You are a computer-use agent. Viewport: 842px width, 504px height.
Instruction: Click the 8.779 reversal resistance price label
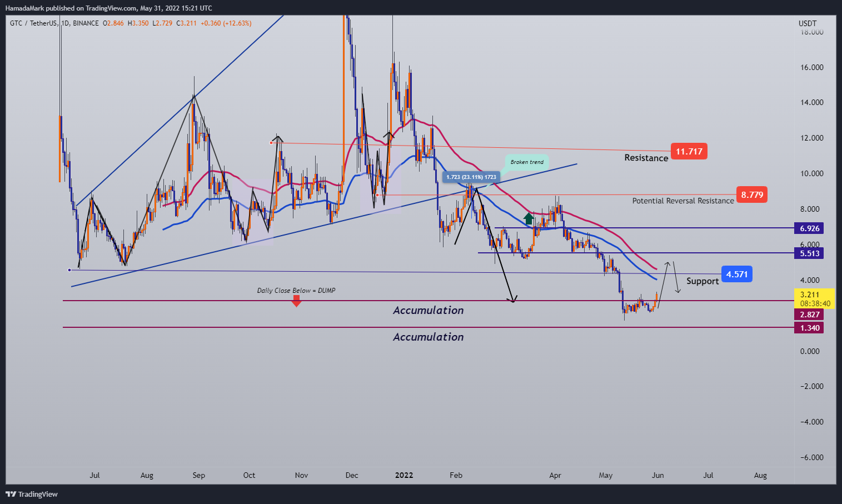(x=752, y=194)
